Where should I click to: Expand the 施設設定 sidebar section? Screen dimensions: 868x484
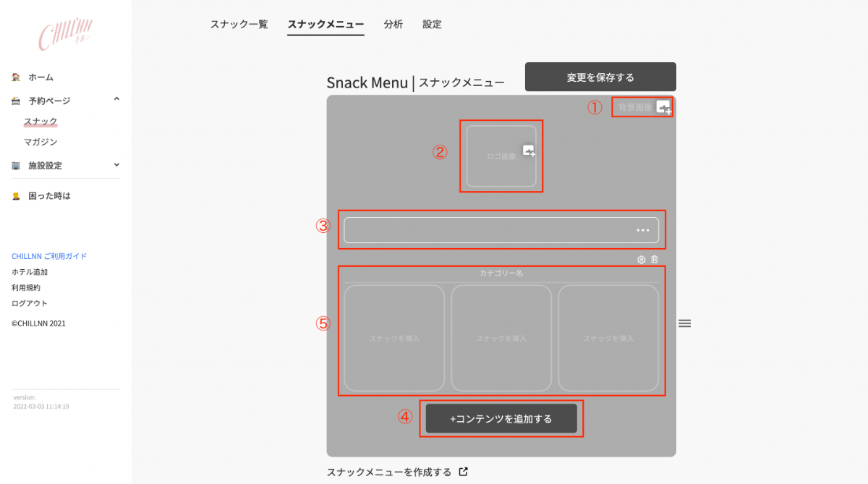click(116, 165)
